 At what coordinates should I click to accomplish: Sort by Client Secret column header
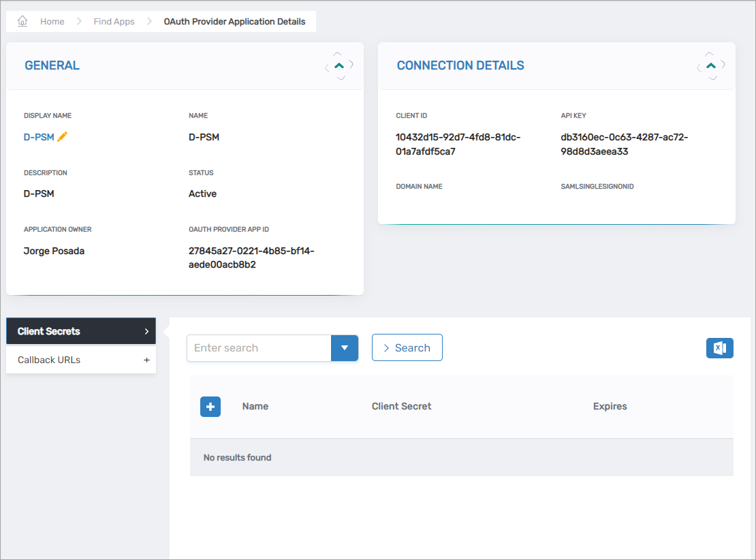pyautogui.click(x=401, y=407)
